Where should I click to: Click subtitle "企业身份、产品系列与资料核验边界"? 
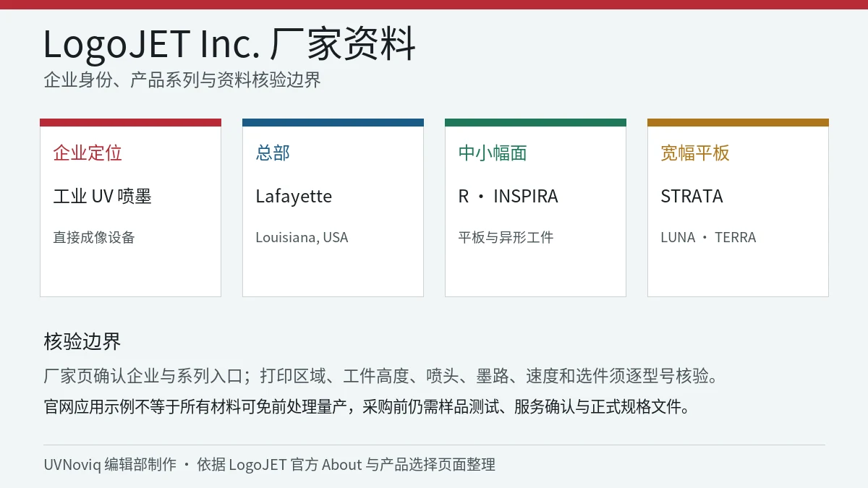pos(182,80)
